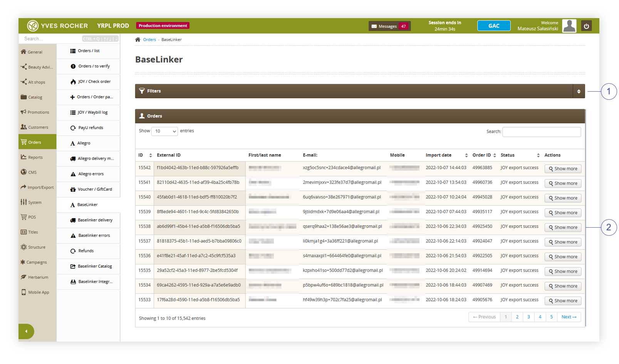This screenshot has height=364, width=619.
Task: Go to pagination page 2
Action: coord(517,317)
